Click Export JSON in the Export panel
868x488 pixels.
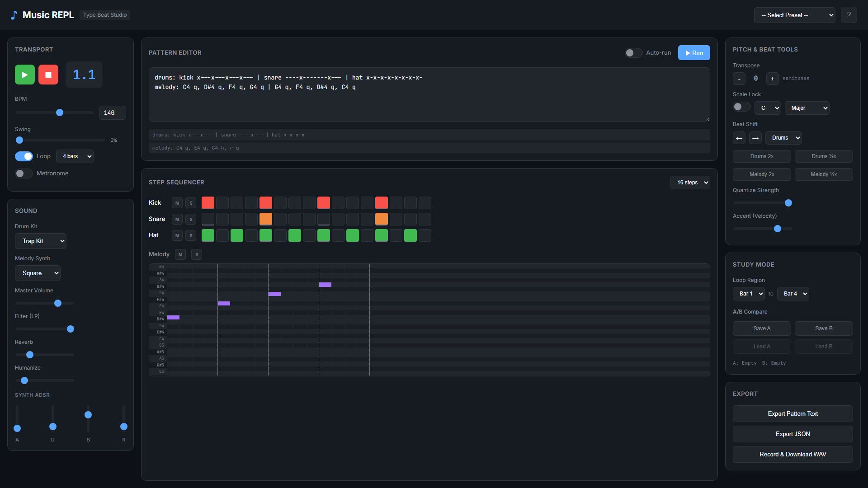tap(792, 434)
